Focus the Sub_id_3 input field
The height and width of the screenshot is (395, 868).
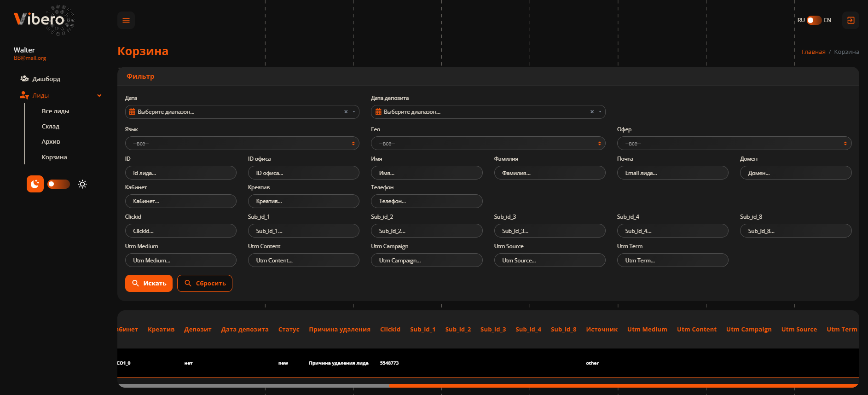[550, 231]
